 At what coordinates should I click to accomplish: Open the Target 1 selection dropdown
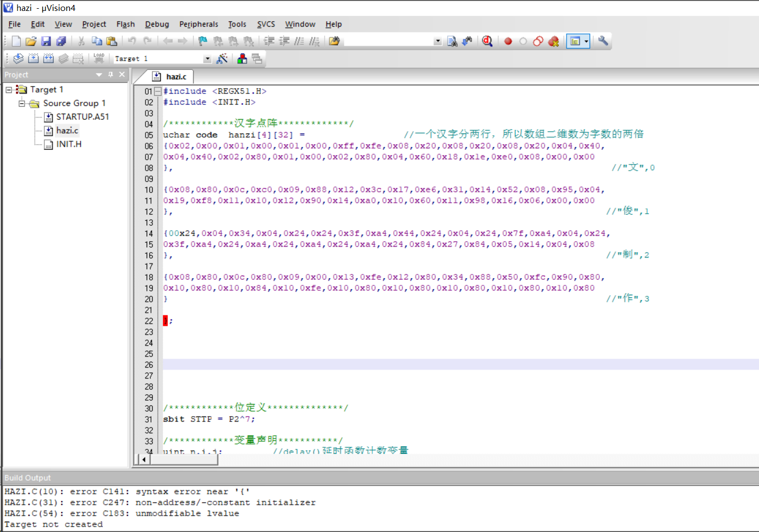tap(207, 59)
